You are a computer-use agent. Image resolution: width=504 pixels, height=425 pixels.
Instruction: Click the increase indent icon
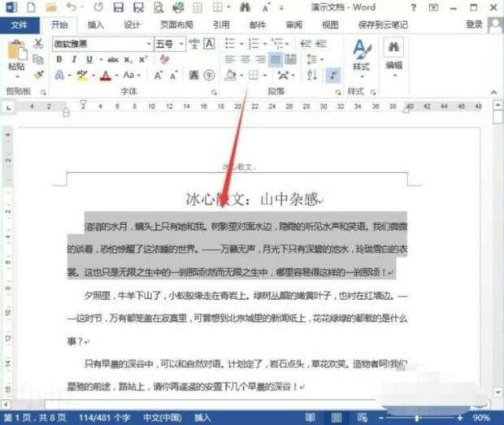(x=321, y=43)
